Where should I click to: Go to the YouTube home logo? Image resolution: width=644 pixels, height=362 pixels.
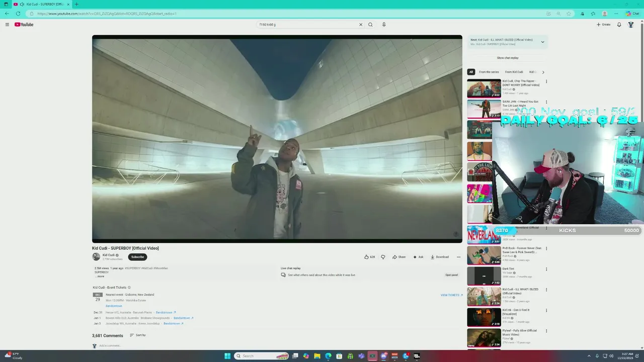(24, 24)
